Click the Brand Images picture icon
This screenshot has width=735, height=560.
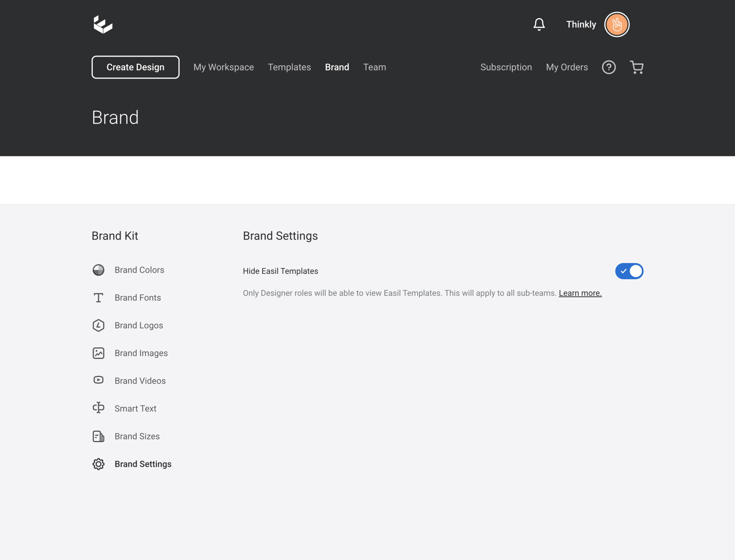pos(99,353)
